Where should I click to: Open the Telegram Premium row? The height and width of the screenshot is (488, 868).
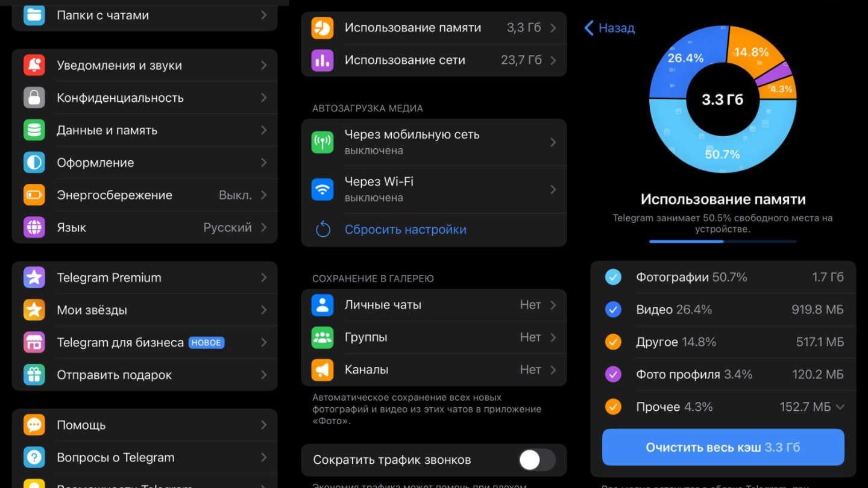coord(145,278)
